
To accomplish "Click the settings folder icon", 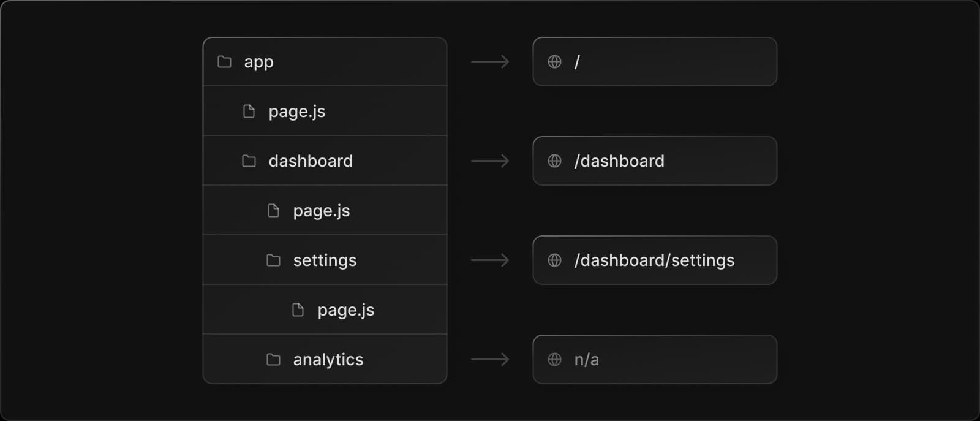I will tap(273, 260).
